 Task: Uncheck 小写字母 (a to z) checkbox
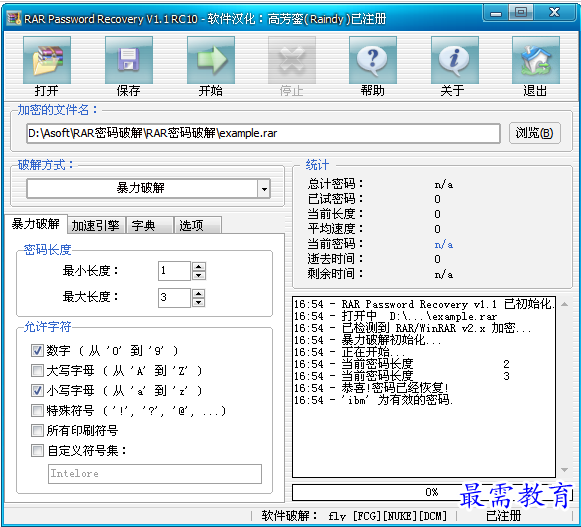click(37, 390)
